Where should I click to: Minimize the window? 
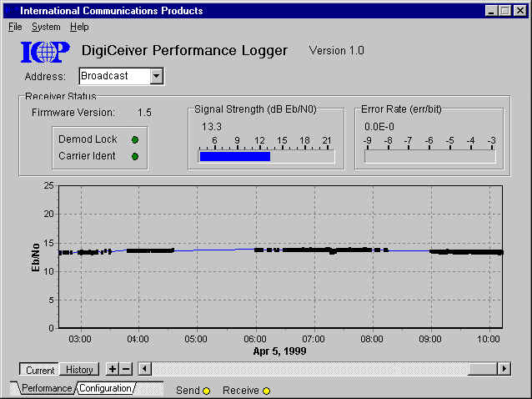(x=491, y=11)
